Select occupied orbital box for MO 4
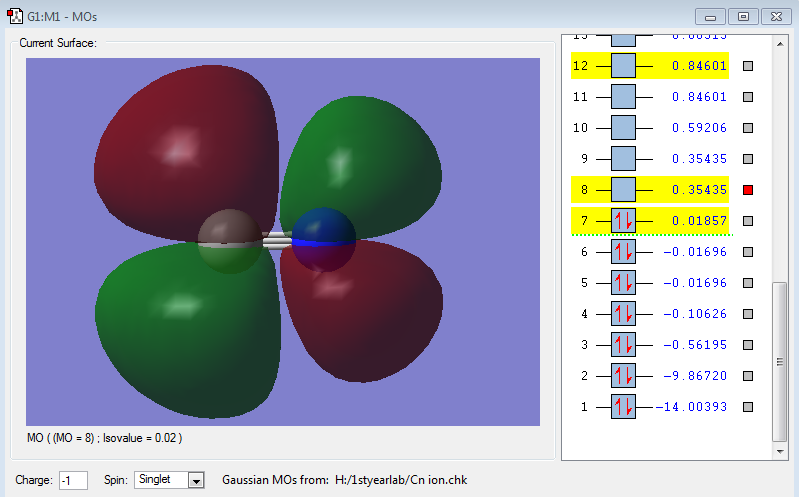The image size is (799, 497). click(623, 314)
